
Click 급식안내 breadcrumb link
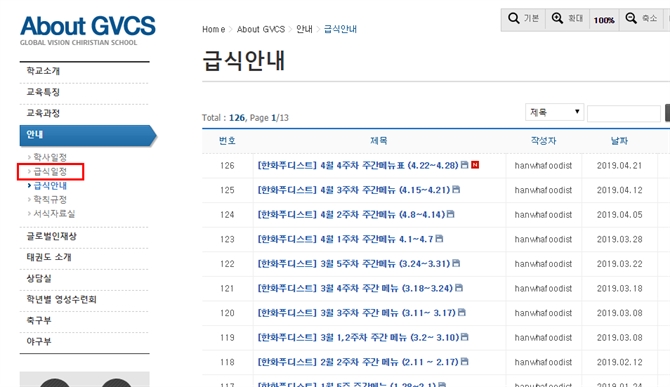[340, 29]
